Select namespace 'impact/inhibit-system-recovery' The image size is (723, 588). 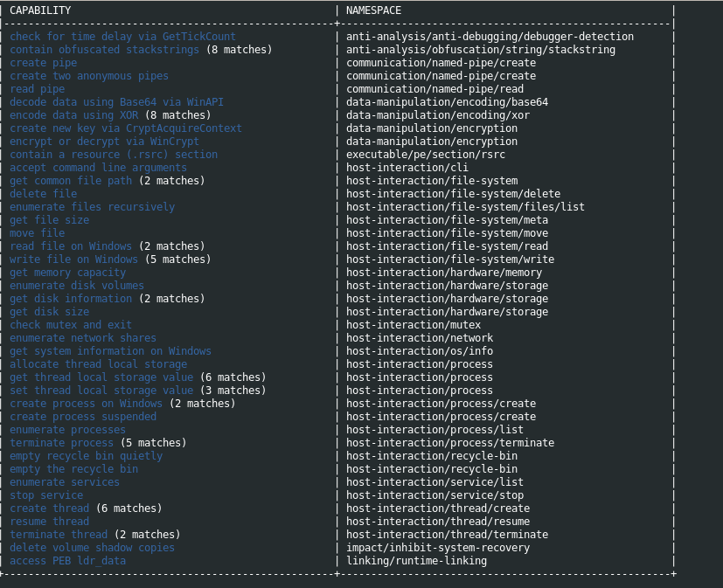click(x=438, y=548)
